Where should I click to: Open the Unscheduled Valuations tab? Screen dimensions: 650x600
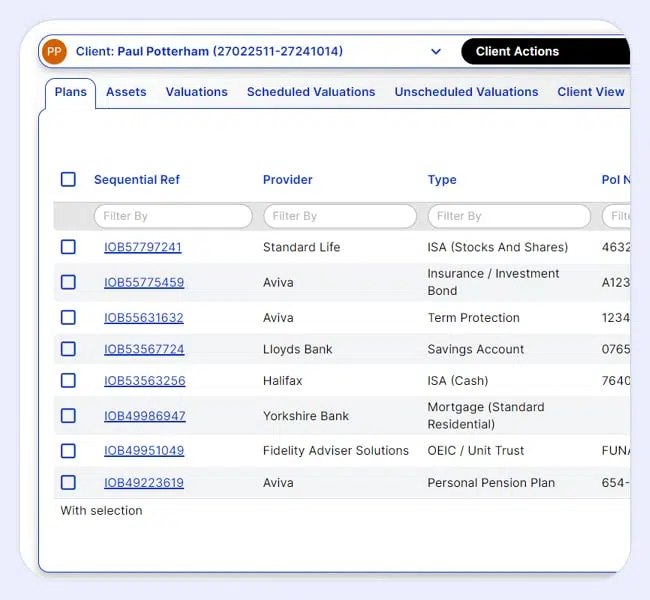[x=466, y=92]
